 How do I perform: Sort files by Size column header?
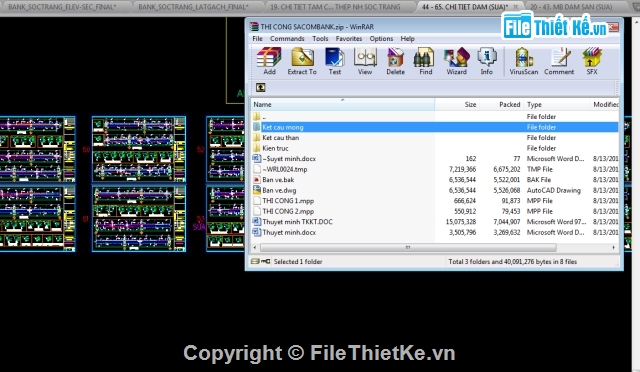coord(457,105)
